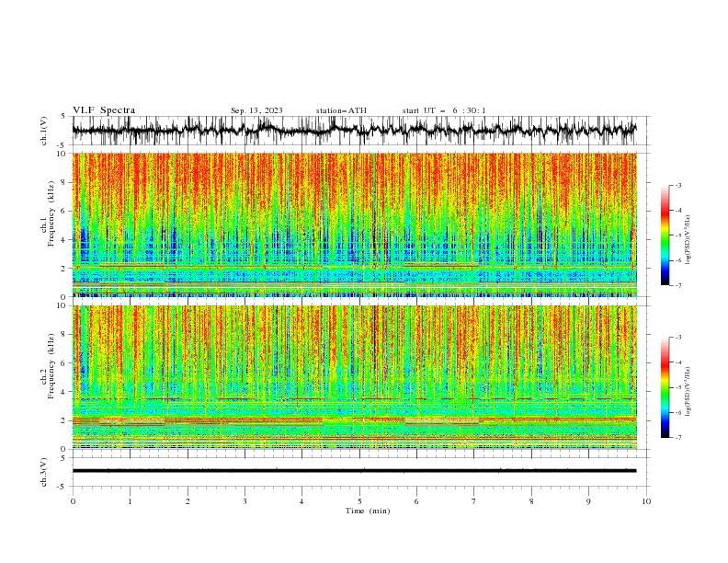The image size is (728, 563).
Task: Click the ch.1 spectrogram PSD color bar
Action: pos(665,236)
